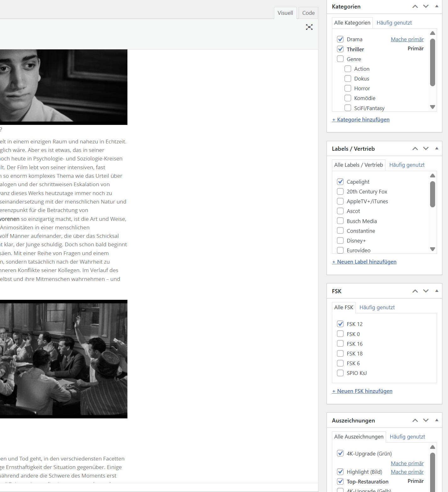Switch editor to Code tab
This screenshot has width=448, height=492.
pyautogui.click(x=308, y=13)
